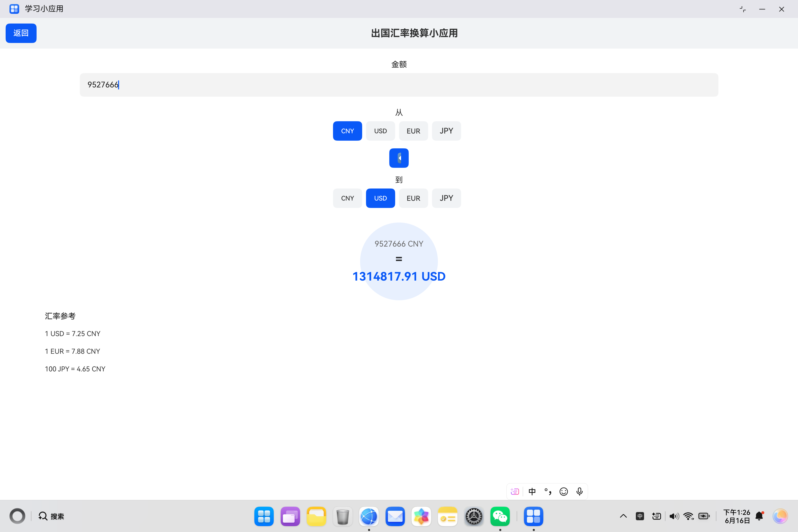
Task: Open the colorful assistant orb in tray
Action: [x=780, y=516]
